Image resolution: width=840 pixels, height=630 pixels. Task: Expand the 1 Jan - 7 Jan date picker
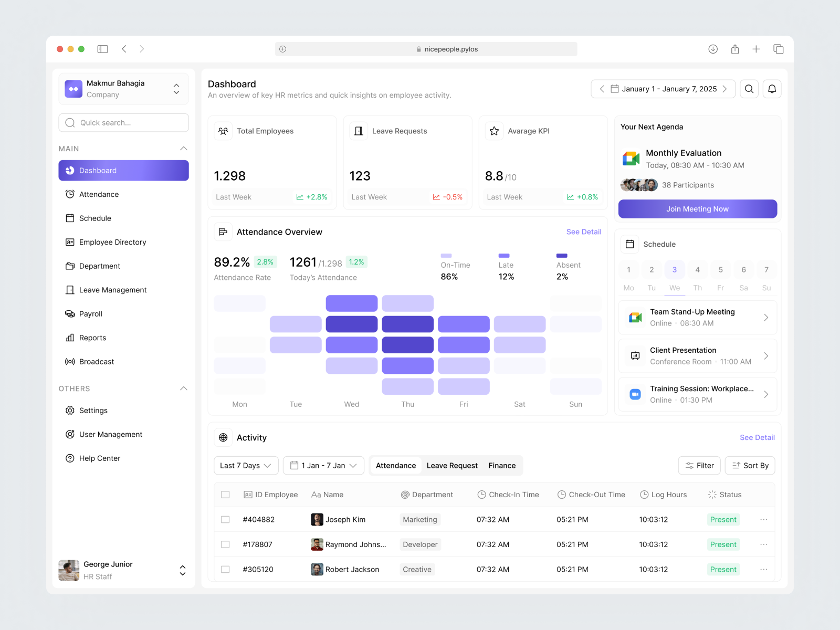click(x=323, y=466)
